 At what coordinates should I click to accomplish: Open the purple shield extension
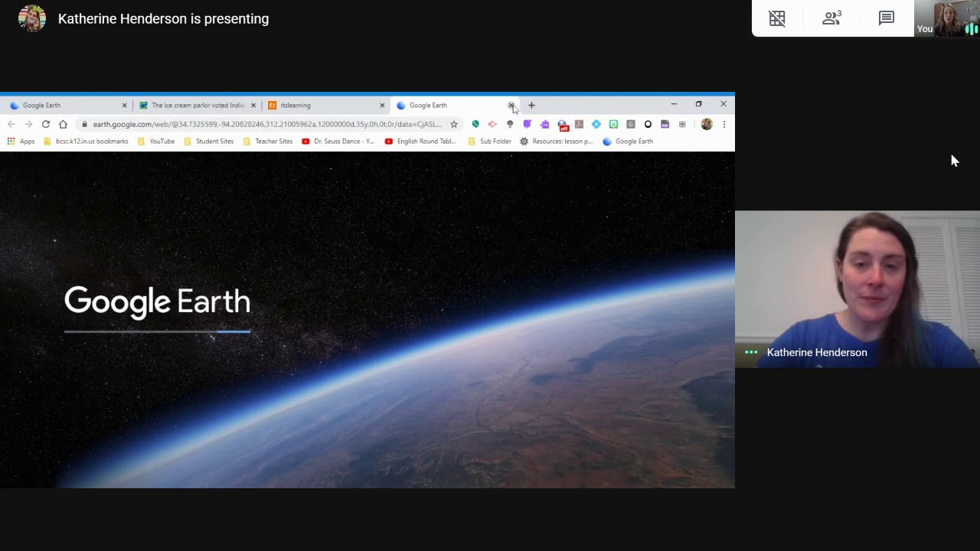tap(527, 124)
